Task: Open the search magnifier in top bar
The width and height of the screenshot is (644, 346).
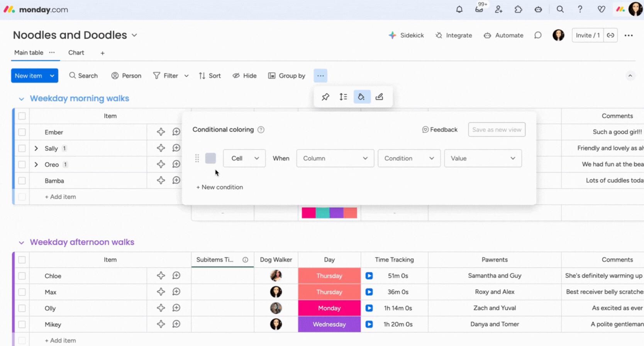Action: pos(560,9)
